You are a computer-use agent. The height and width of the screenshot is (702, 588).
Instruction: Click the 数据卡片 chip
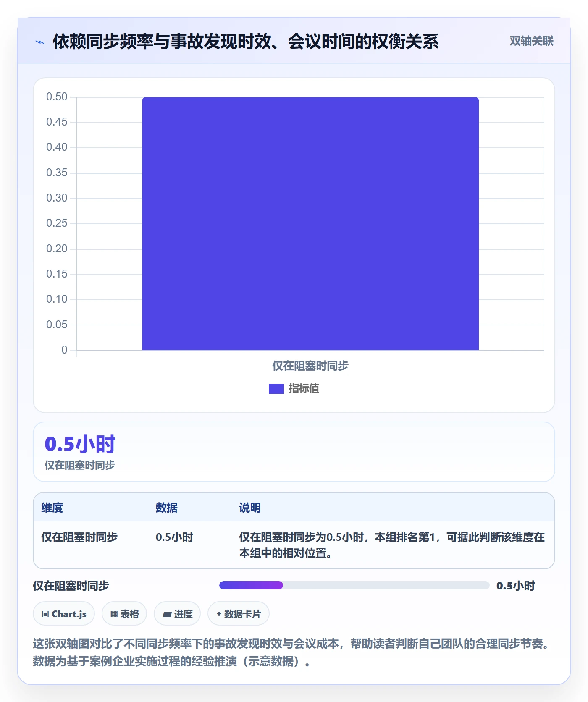coord(239,614)
